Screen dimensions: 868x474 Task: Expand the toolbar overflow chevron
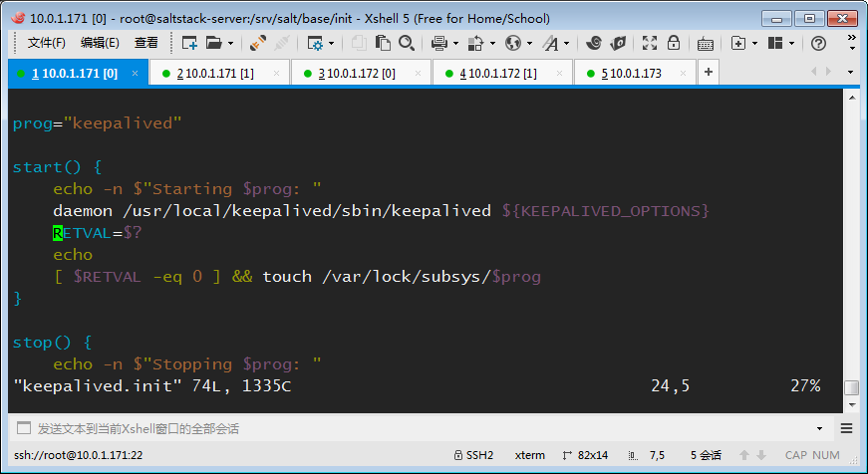(x=852, y=42)
